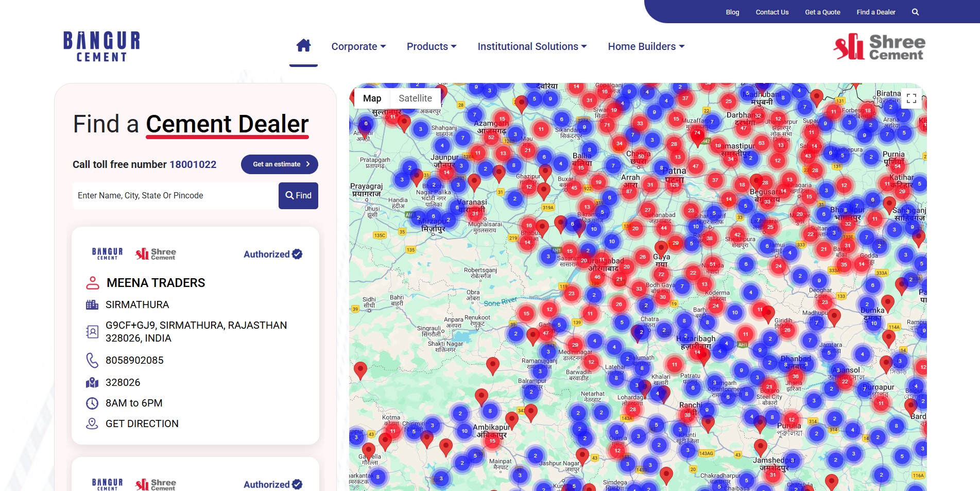Image resolution: width=980 pixels, height=491 pixels.
Task: Click the phone icon on MEENA TRADERS card
Action: click(x=93, y=360)
